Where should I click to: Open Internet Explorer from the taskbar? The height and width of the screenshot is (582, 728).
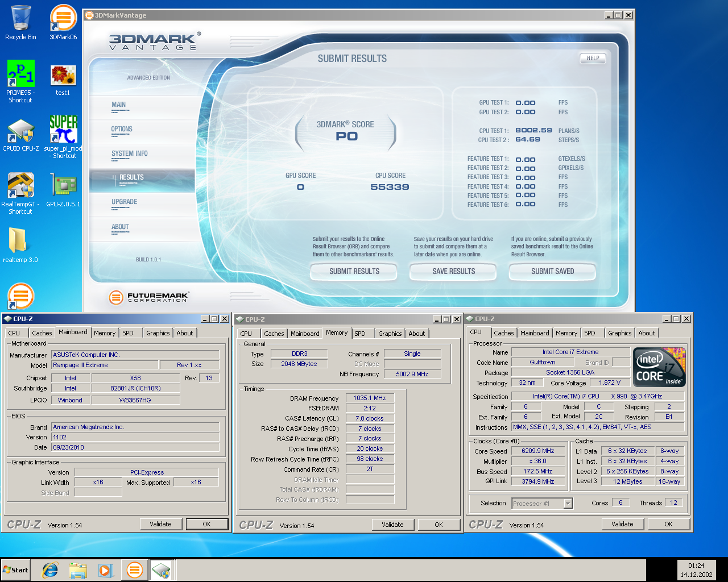coord(50,570)
